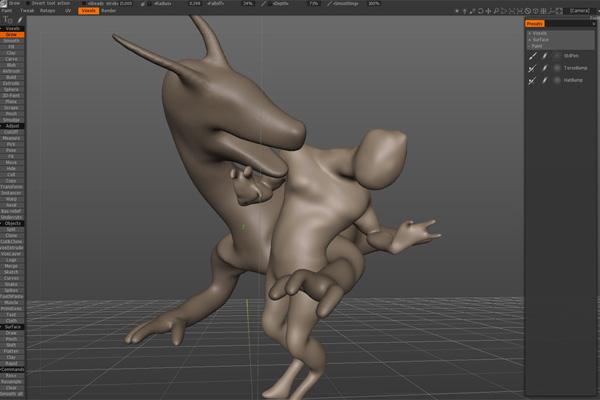This screenshot has height=400, width=600.
Task: Select the StdPen preset
Action: (571, 56)
